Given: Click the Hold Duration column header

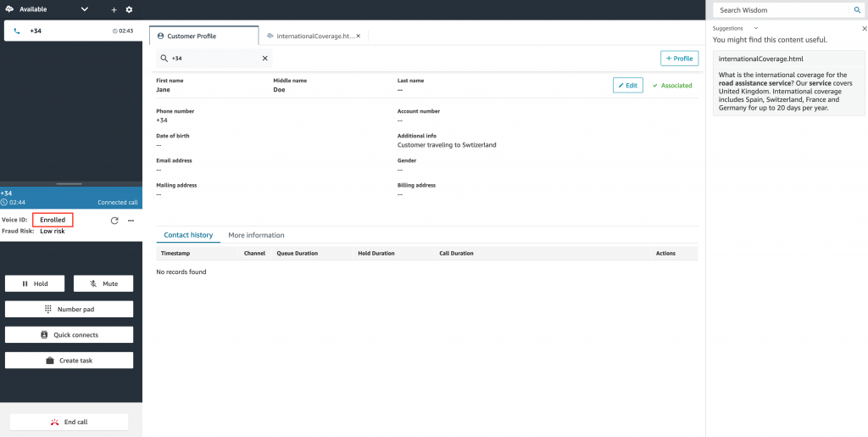Looking at the screenshot, I should 376,253.
